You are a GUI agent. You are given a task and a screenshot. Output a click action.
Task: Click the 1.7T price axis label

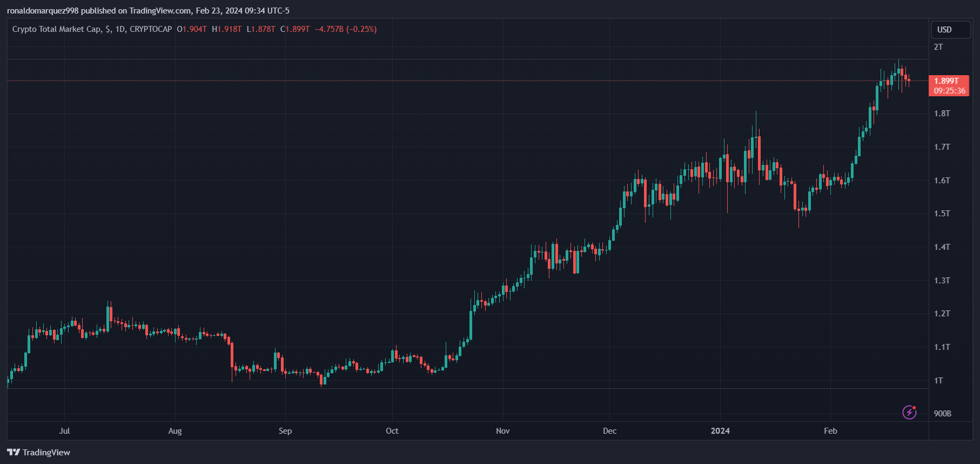point(942,147)
